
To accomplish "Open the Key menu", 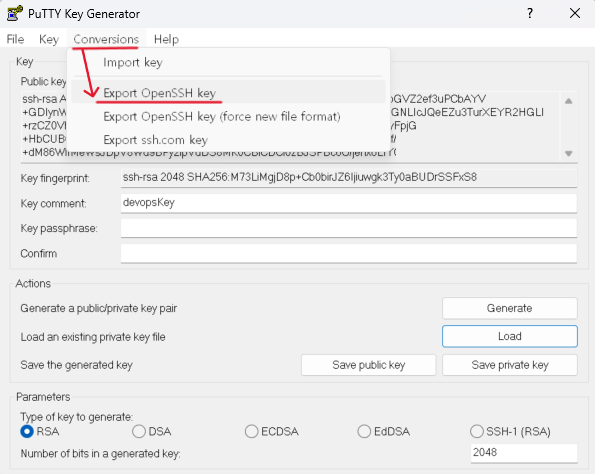I will pyautogui.click(x=49, y=39).
